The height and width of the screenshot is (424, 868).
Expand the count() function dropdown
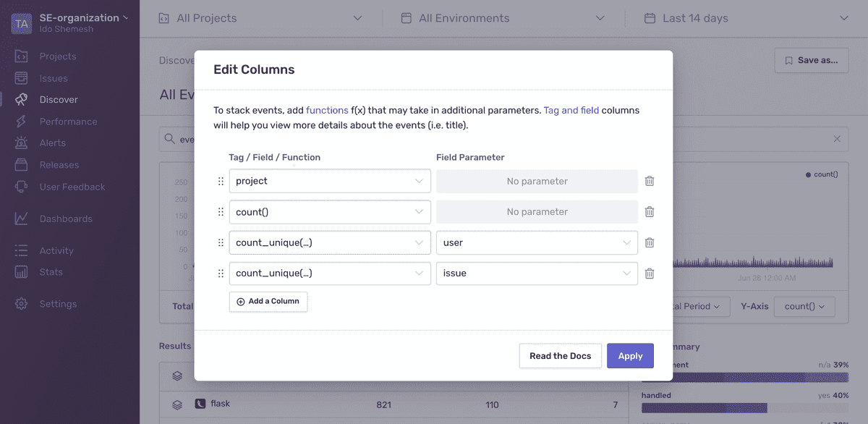(x=330, y=212)
